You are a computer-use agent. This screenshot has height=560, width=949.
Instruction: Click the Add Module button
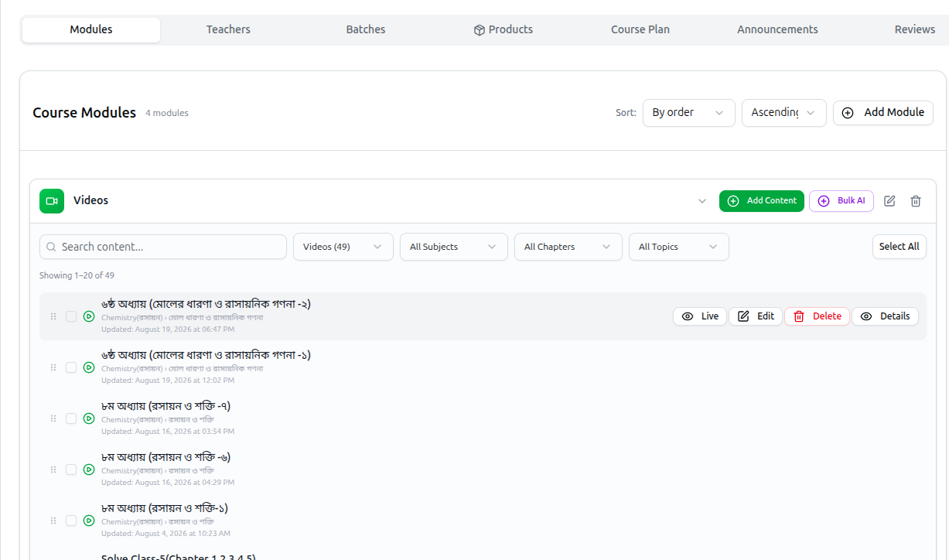click(883, 113)
